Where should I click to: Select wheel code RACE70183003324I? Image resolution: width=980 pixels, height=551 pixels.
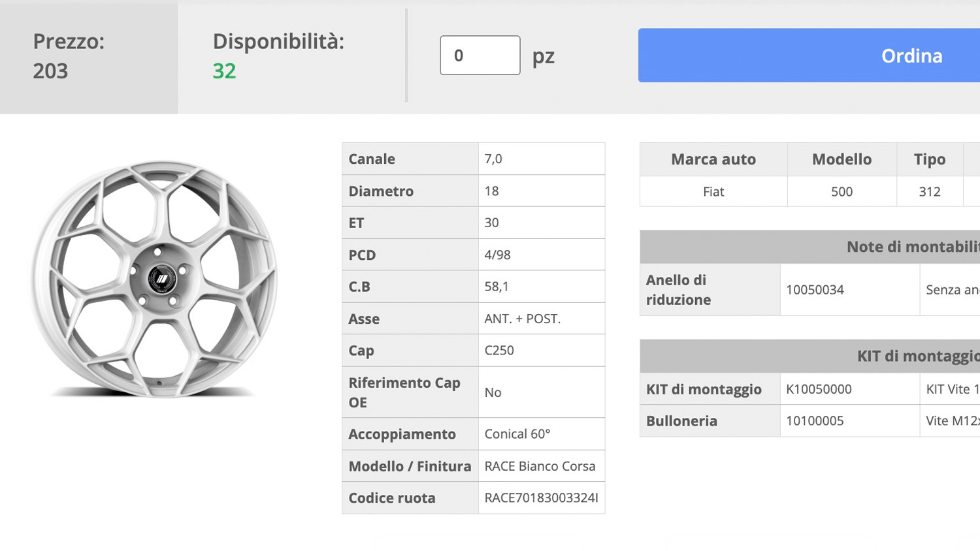click(x=541, y=498)
